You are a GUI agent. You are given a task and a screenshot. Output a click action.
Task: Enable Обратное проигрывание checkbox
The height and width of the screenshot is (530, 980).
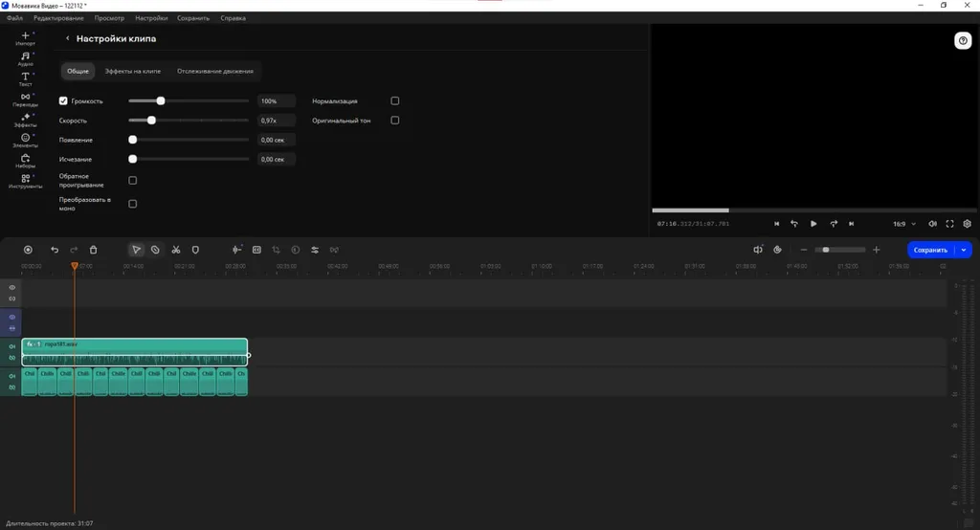(x=132, y=181)
